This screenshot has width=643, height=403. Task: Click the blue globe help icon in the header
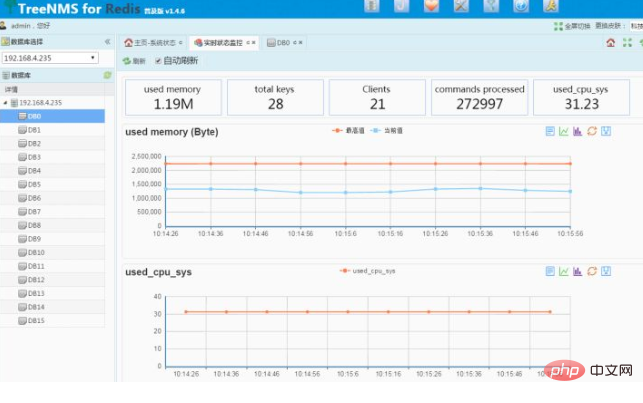tap(521, 6)
